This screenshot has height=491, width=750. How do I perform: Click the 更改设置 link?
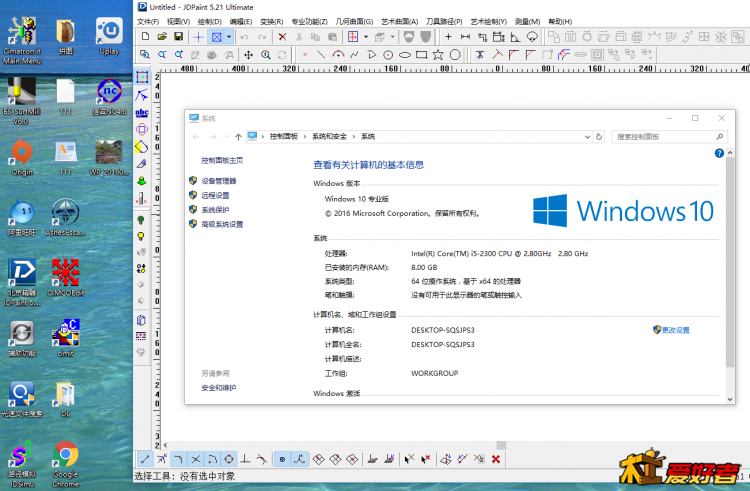tap(675, 330)
